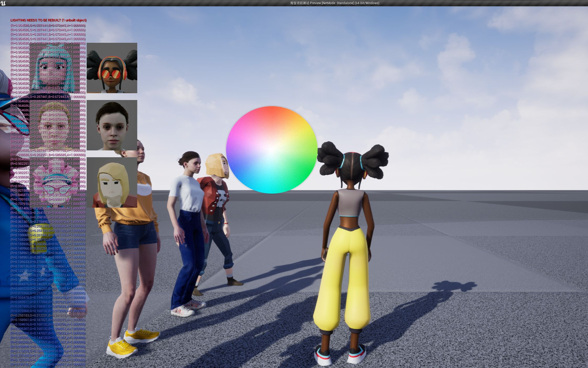This screenshot has width=588, height=368.
Task: Click the debug line starting R=0.080220
Action: pos(48,289)
